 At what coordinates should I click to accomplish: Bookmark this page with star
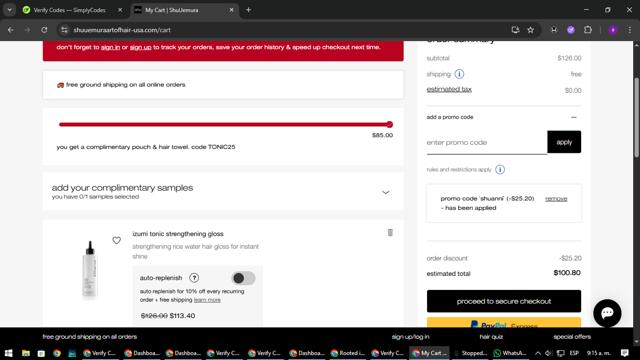530,30
